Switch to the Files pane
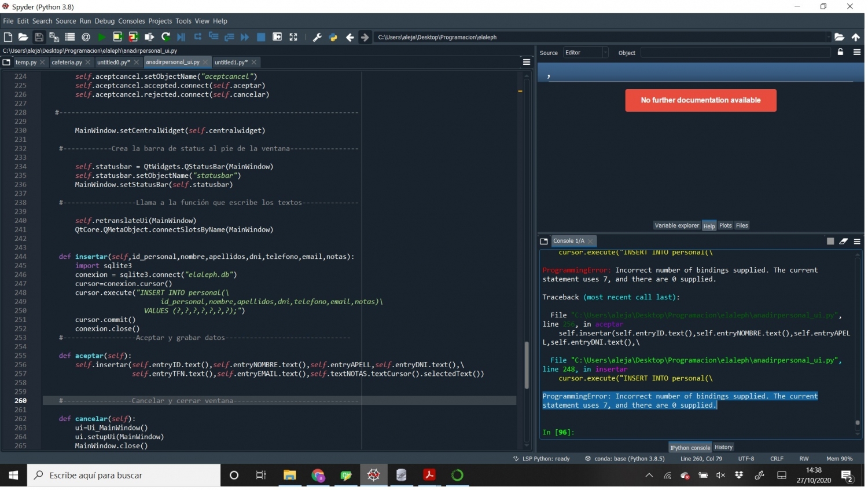The image size is (868, 490). coord(742,225)
